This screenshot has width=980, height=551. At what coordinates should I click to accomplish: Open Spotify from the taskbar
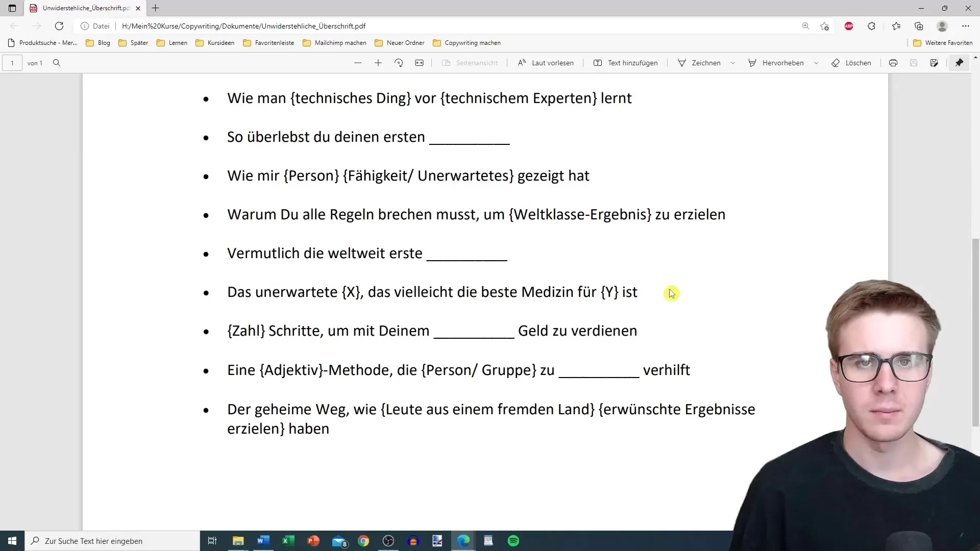[513, 541]
